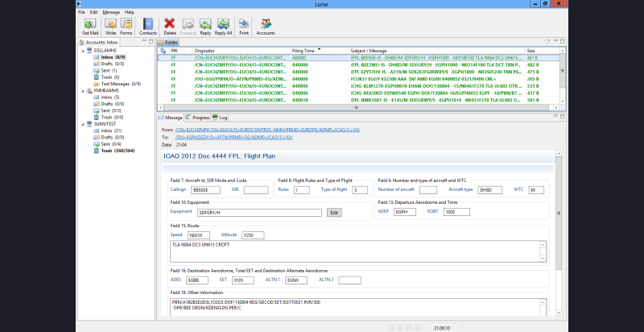Click the Callsign field containing BEE8GE
Viewport: 644px width, 332px height.
204,189
